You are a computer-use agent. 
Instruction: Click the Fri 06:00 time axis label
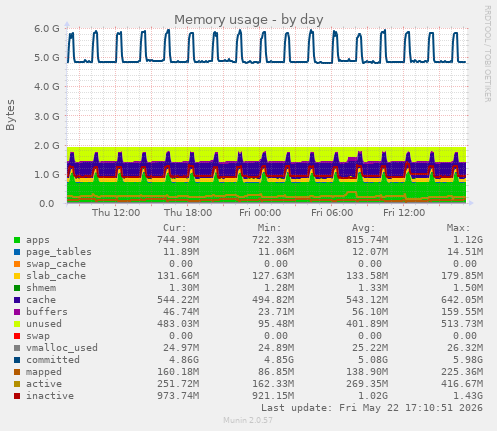click(x=332, y=213)
